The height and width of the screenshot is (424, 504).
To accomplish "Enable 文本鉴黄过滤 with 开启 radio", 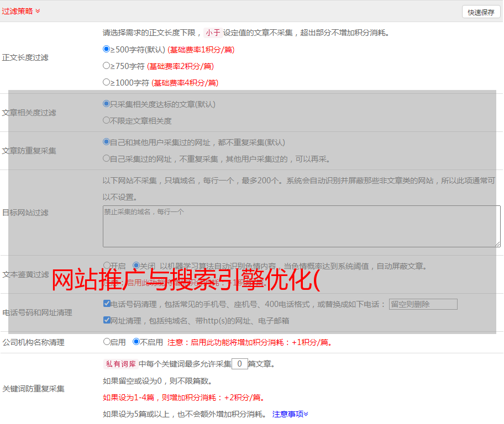I will (x=107, y=266).
